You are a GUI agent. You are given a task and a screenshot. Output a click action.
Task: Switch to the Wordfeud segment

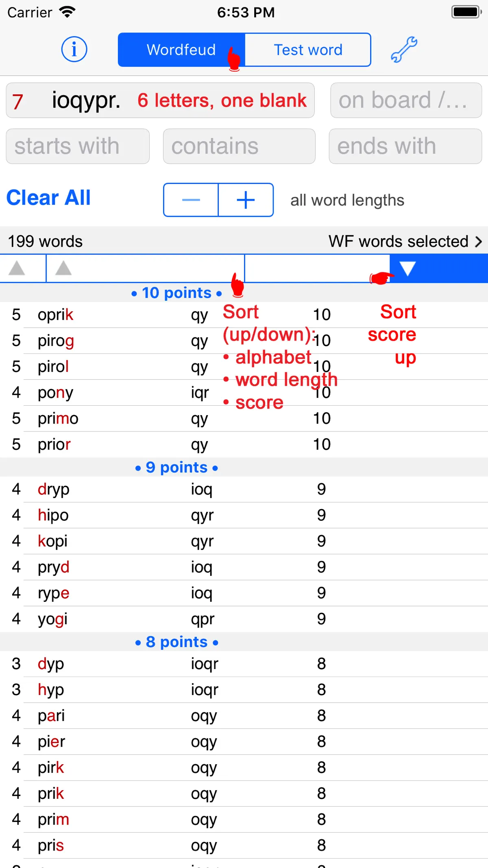181,50
